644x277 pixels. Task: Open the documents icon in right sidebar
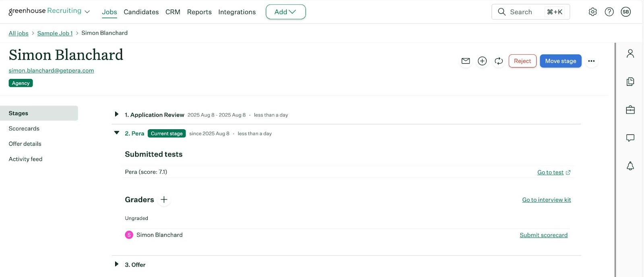[x=630, y=82]
